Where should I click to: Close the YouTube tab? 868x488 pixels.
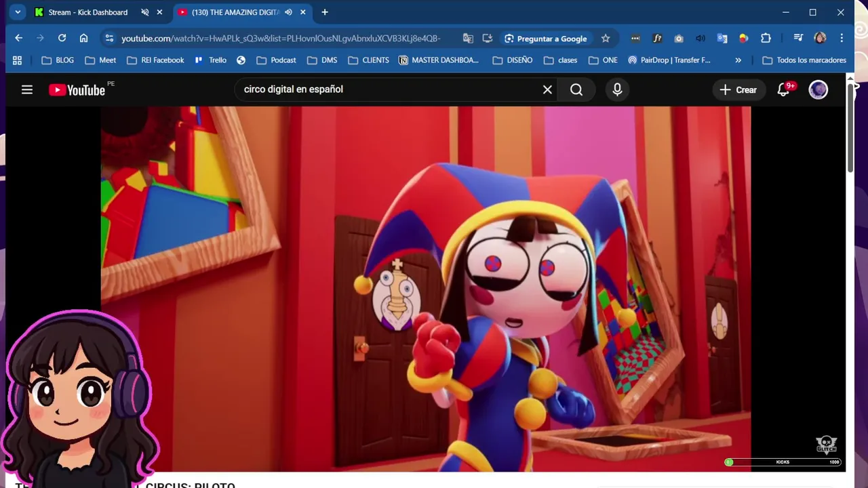302,12
